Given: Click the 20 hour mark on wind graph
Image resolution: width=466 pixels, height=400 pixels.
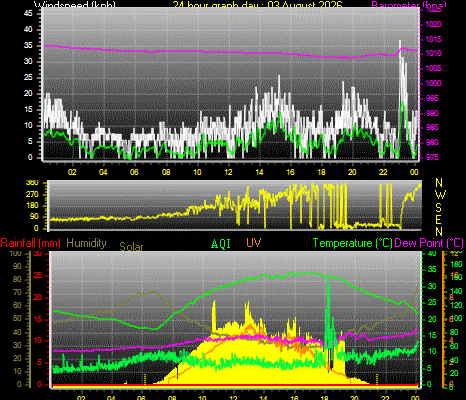Looking at the screenshot, I should point(352,172).
